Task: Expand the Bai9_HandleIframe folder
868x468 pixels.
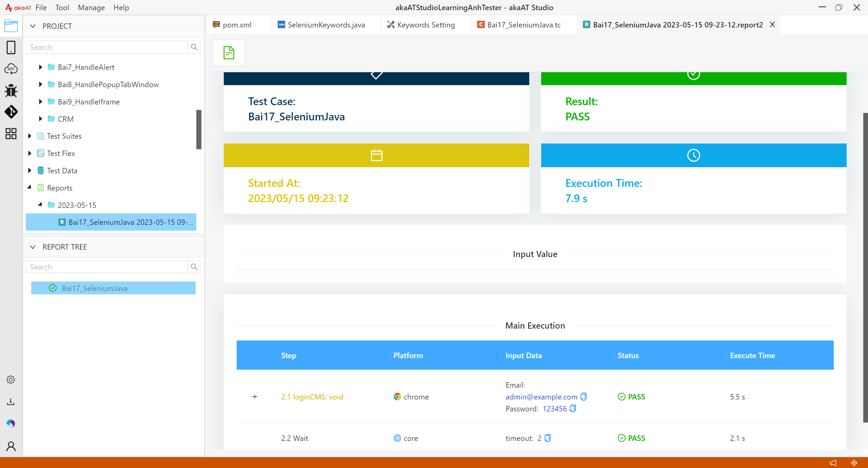Action: pos(40,101)
